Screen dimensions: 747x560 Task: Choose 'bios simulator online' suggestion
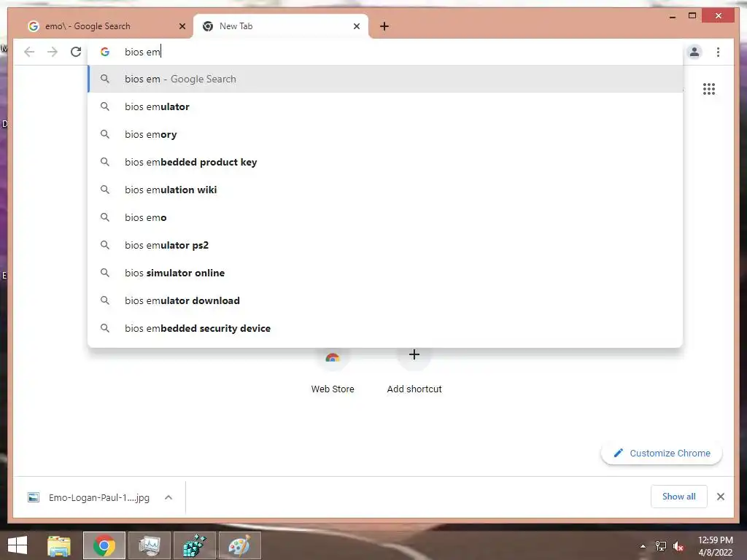[385, 273]
